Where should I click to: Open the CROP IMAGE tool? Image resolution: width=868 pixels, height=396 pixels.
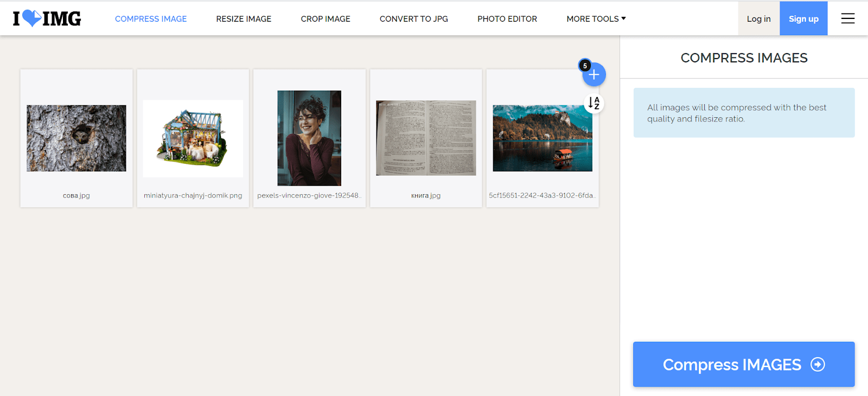point(325,19)
